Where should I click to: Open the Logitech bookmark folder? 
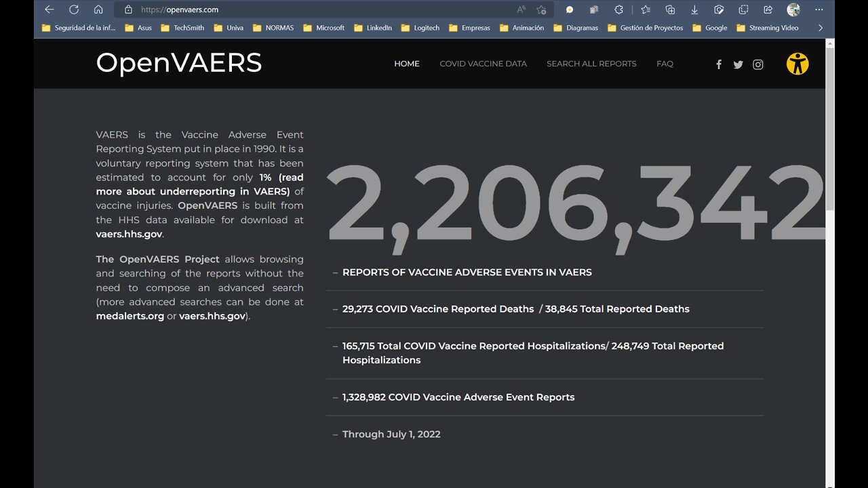[x=420, y=28]
